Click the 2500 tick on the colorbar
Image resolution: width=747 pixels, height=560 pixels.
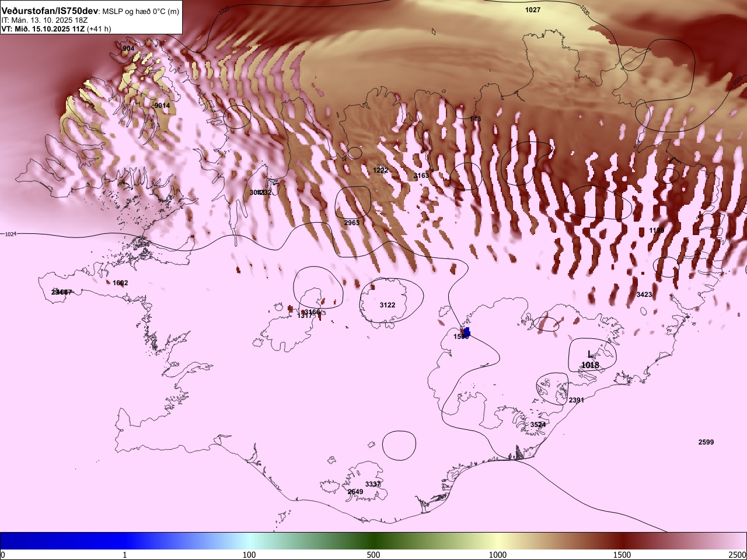pos(738,555)
